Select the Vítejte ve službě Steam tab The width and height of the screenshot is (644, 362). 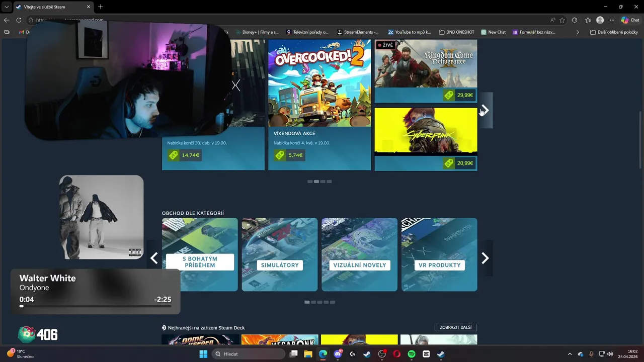point(53,7)
